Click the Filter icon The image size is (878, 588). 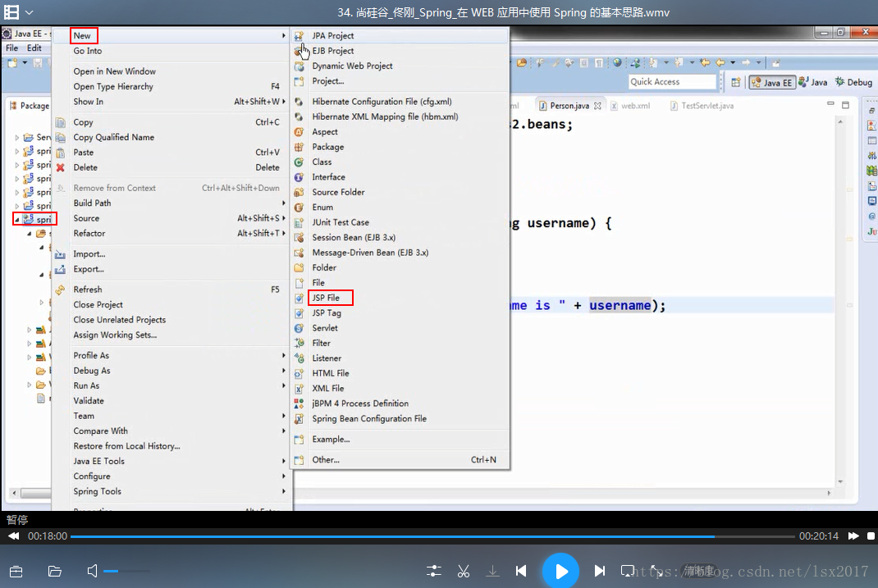299,344
